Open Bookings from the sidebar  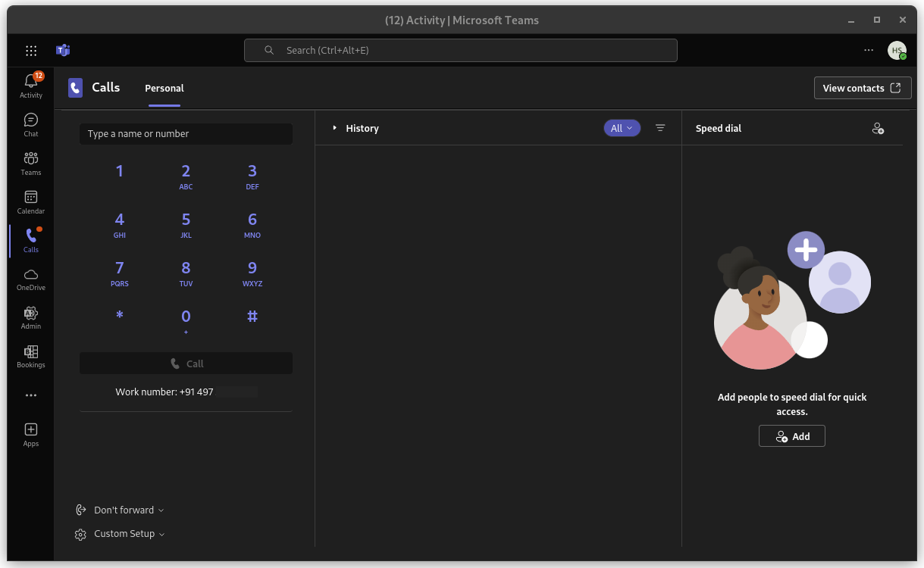click(x=31, y=357)
